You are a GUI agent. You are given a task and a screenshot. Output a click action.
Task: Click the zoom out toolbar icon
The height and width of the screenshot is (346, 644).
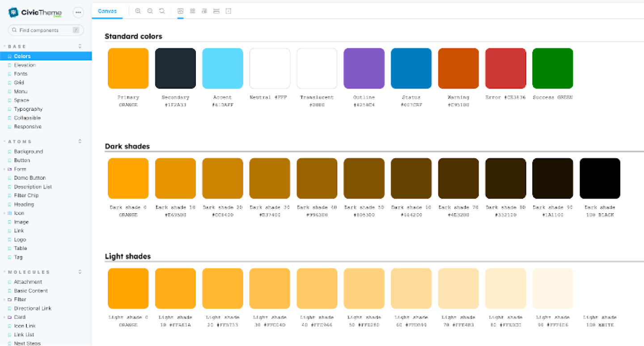coord(150,11)
